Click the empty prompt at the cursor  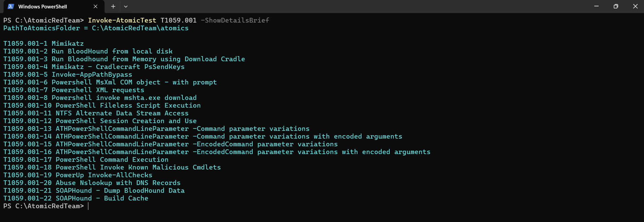click(x=88, y=206)
